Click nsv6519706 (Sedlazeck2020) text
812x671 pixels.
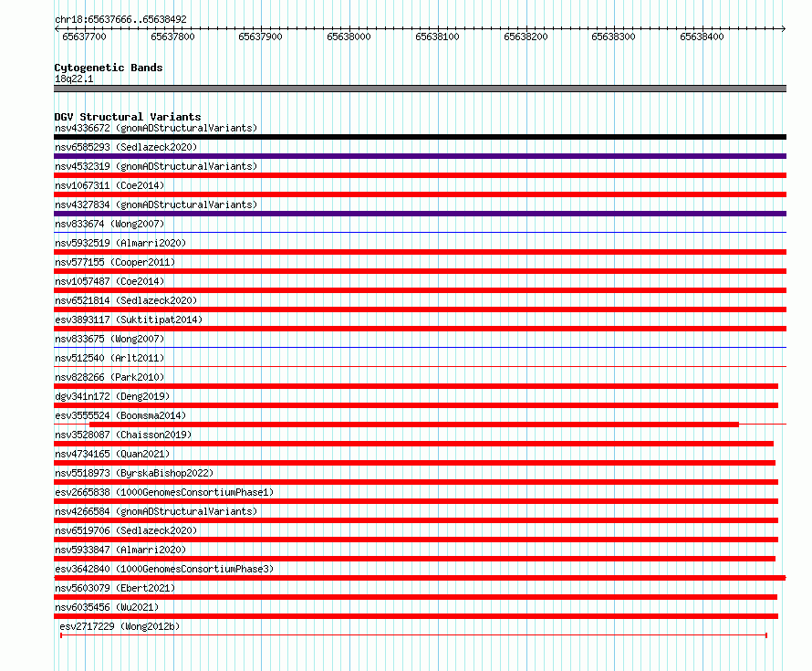(x=126, y=530)
